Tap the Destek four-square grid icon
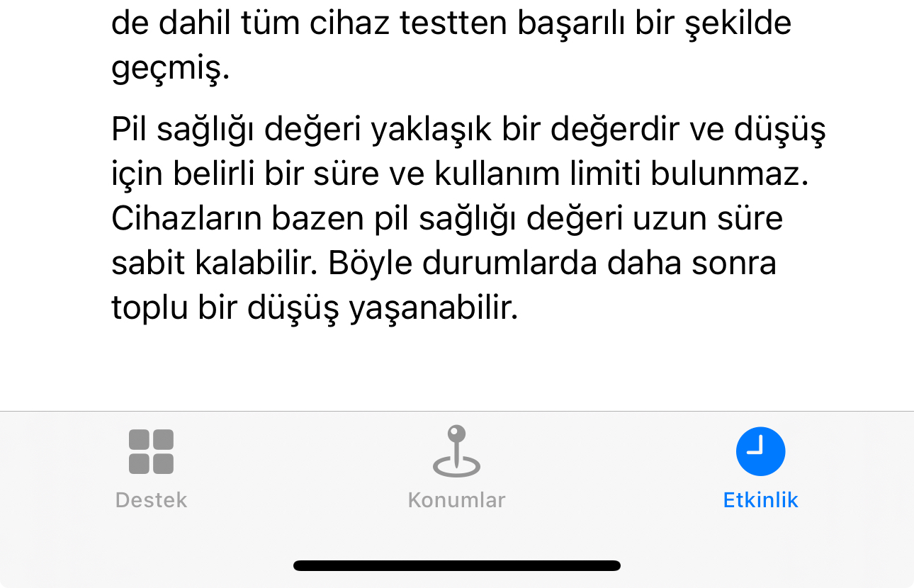 [x=151, y=452]
